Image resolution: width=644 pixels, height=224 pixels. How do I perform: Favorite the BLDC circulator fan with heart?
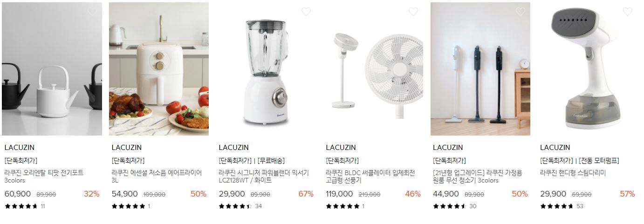(x=413, y=12)
